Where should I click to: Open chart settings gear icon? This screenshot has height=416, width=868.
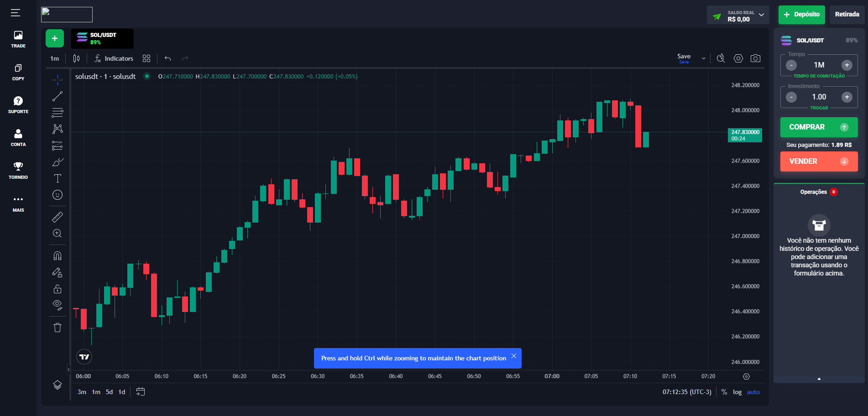coord(738,58)
